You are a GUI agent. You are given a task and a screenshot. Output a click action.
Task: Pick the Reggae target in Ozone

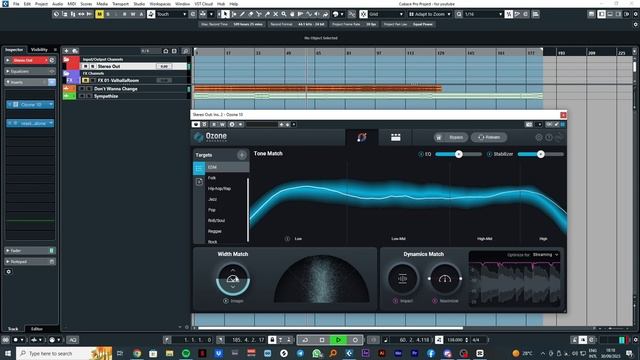(x=215, y=231)
